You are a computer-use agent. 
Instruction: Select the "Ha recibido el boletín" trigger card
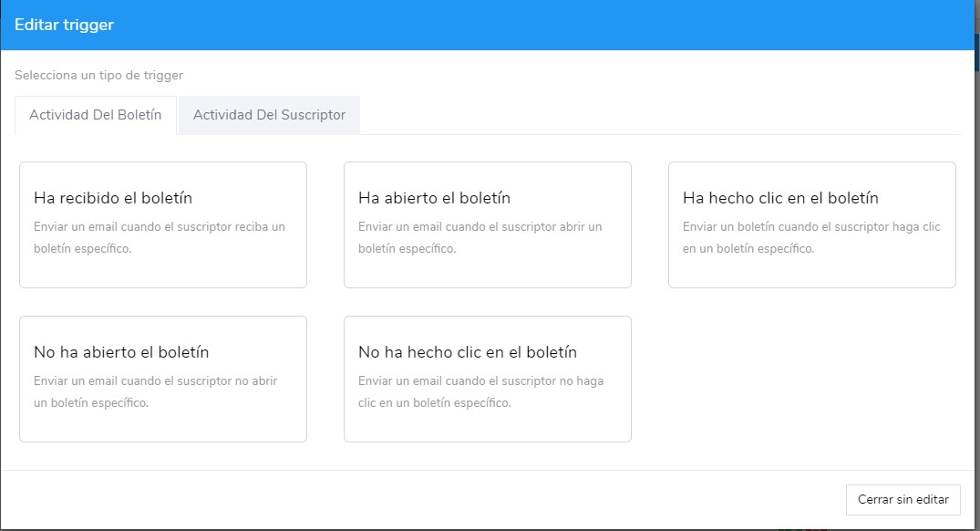point(163,225)
